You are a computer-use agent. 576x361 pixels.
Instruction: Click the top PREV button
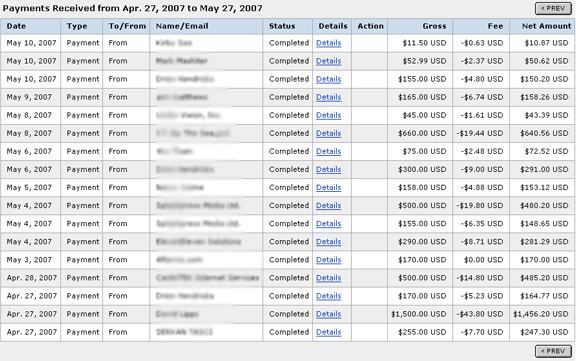click(553, 8)
